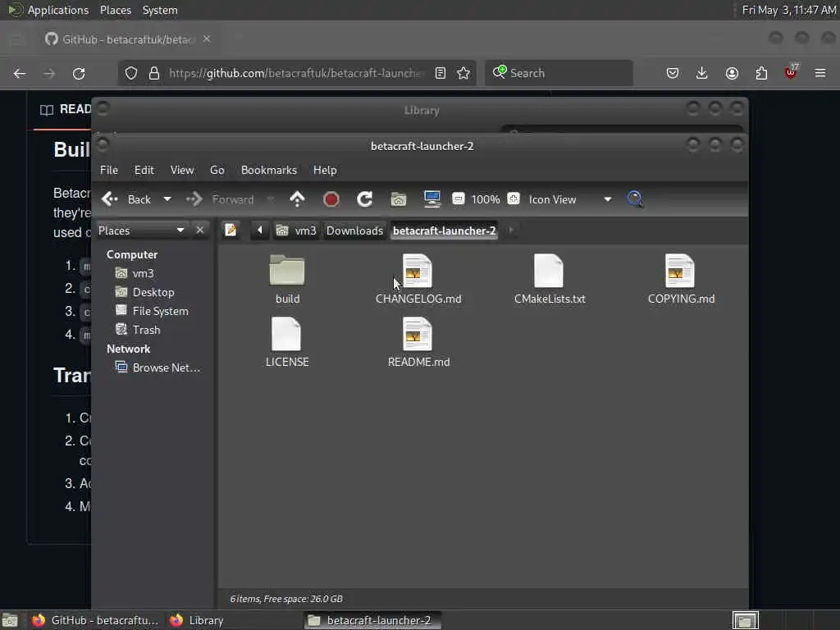The height and width of the screenshot is (630, 840).
Task: Select betacraft-launcher-2 path button
Action: [x=444, y=231]
